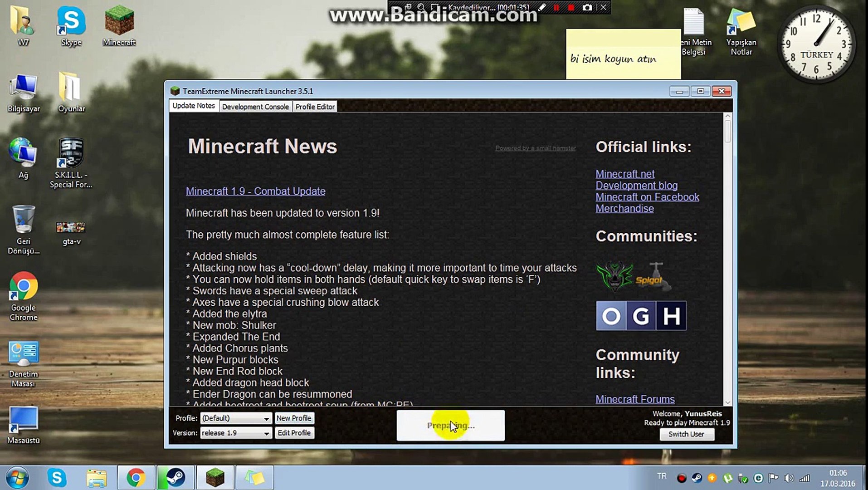Click the ESET antivirus tray icon
The image size is (868, 490).
click(758, 478)
